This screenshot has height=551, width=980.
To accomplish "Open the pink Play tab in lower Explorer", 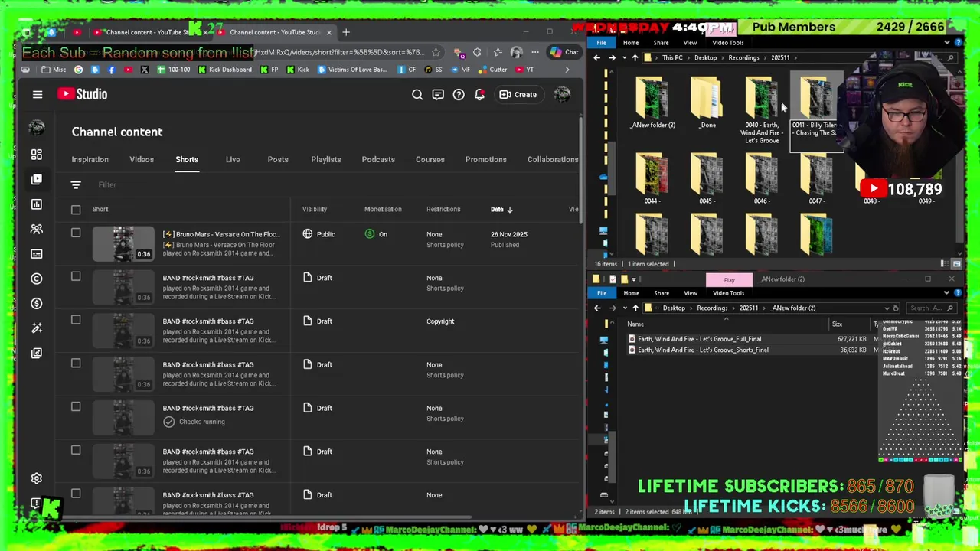I will pos(729,279).
